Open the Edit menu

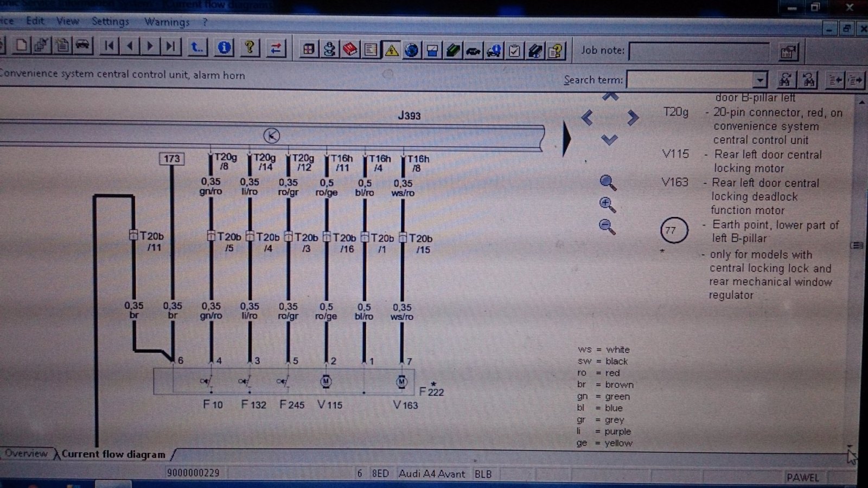(35, 21)
